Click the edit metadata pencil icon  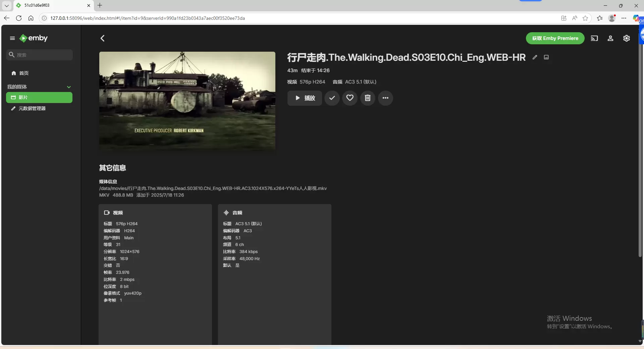535,57
